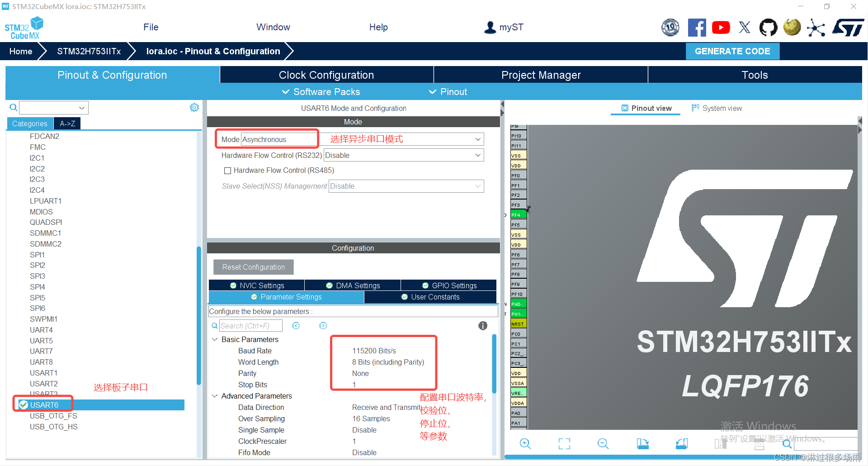Go to next parameter search result
The height and width of the screenshot is (466, 868).
point(323,326)
